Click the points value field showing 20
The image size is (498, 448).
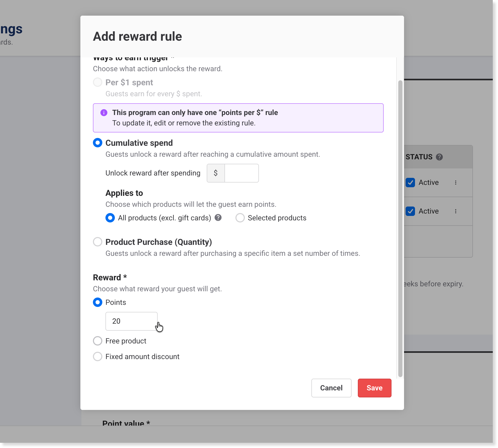click(x=131, y=321)
